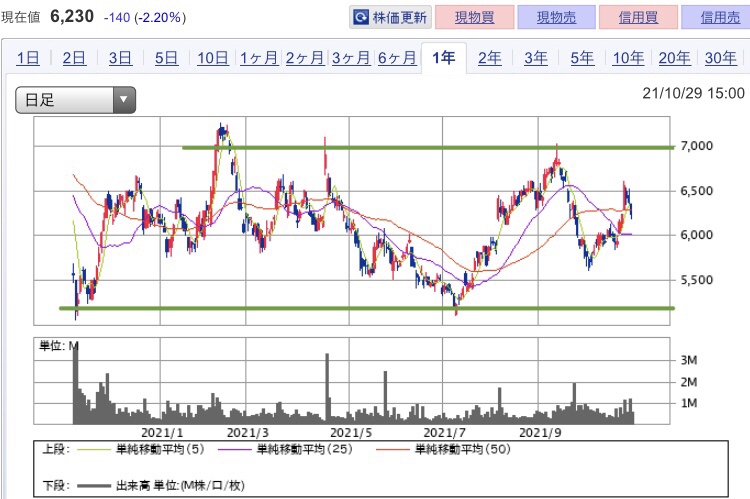Click the 5,500 price axis label

696,280
